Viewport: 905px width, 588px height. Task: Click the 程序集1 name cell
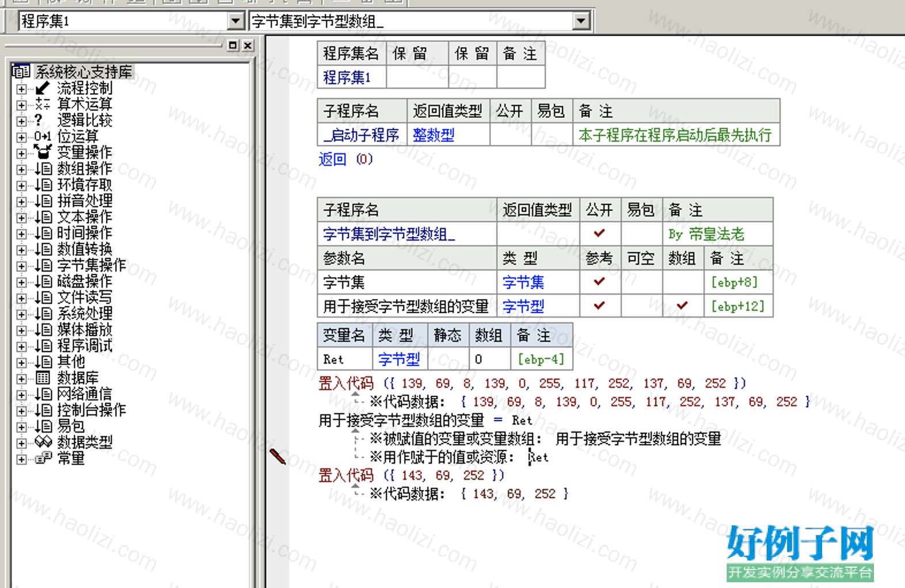pos(352,77)
